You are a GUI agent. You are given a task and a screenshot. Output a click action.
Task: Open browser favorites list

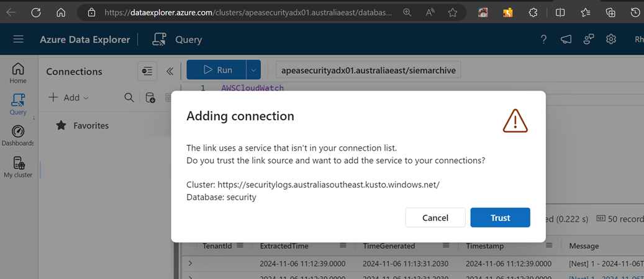tap(586, 13)
